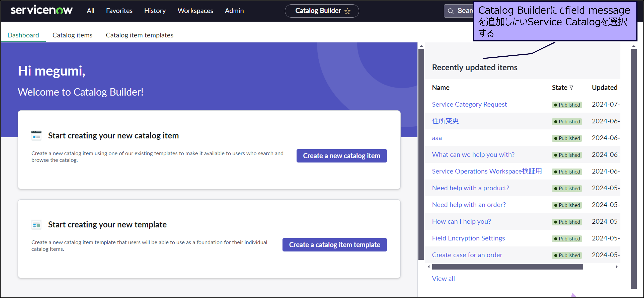Switch to the Catalog items tab
This screenshot has width=644, height=298.
72,35
